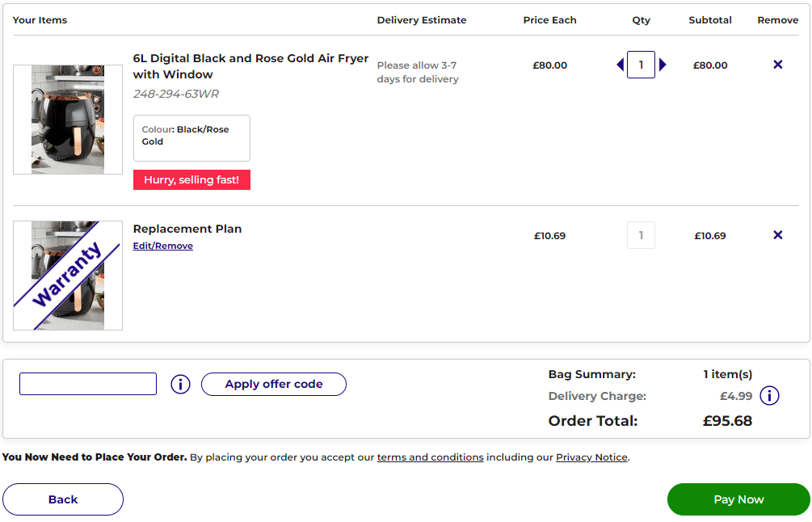Open 6L Digital Air Fryer product title
This screenshot has width=812, height=522.
(x=250, y=66)
